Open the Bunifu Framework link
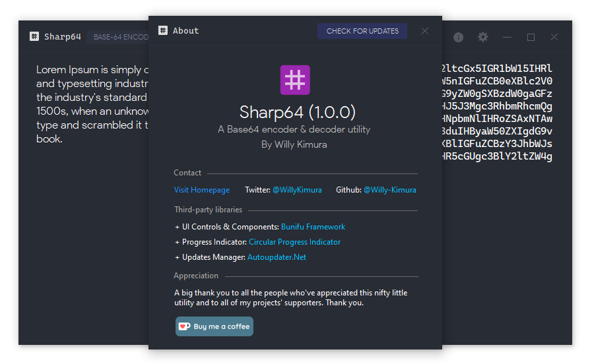 [313, 227]
